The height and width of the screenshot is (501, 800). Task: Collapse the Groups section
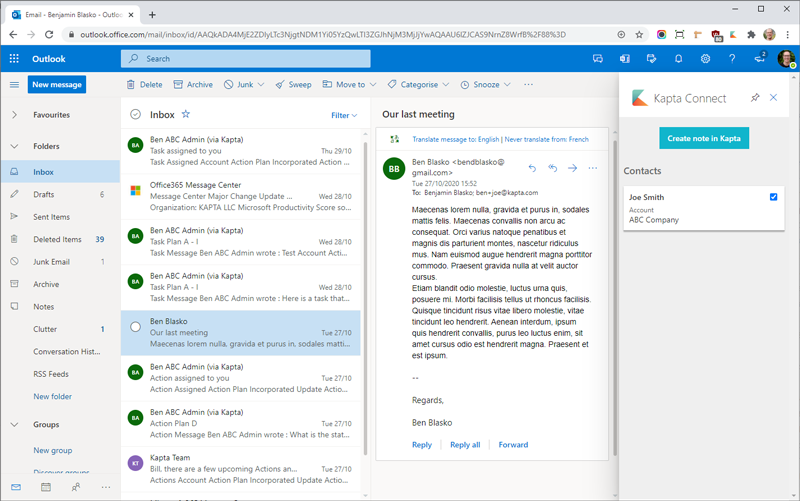tap(14, 424)
